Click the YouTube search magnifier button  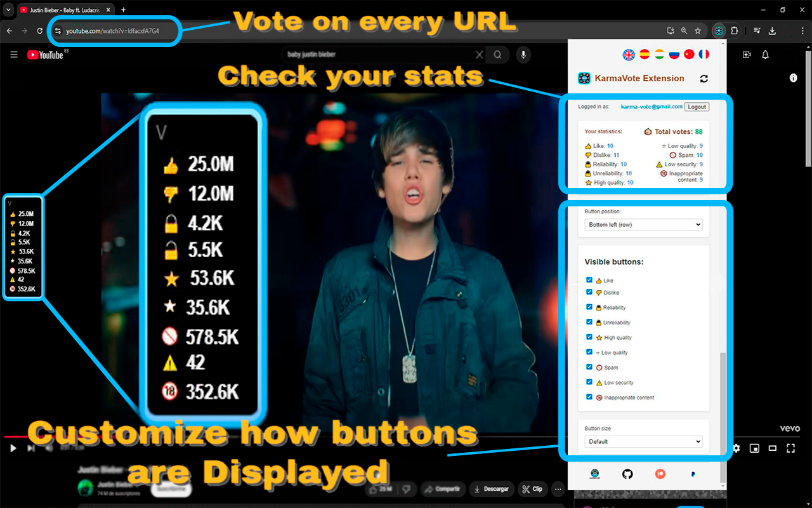point(498,55)
